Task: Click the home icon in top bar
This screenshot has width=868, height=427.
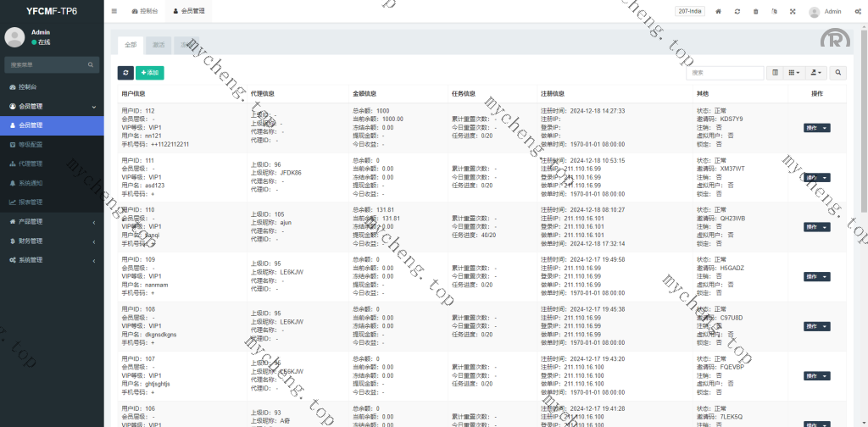Action: tap(719, 12)
